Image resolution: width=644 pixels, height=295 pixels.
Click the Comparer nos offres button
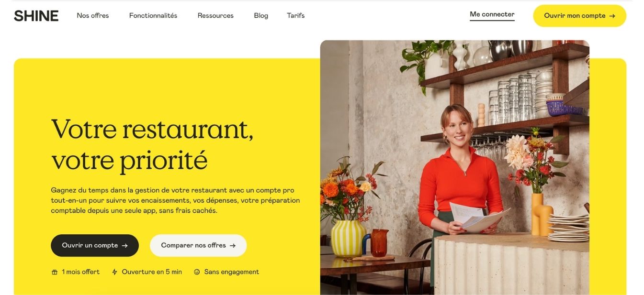pos(198,246)
